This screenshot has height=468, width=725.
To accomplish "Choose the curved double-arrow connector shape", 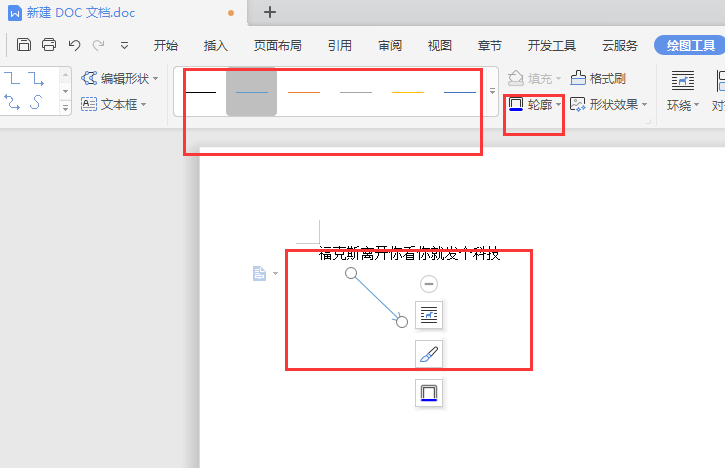I will [x=12, y=101].
